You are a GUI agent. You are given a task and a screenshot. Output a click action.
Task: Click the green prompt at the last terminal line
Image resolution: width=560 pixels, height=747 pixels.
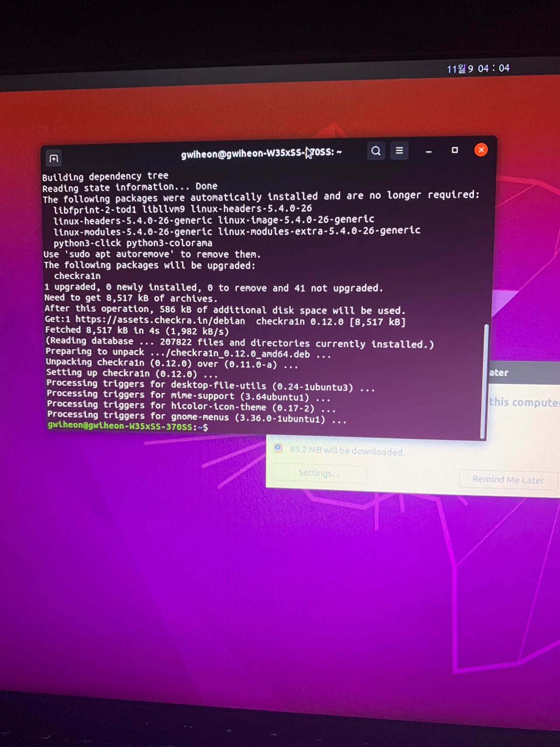pos(128,426)
